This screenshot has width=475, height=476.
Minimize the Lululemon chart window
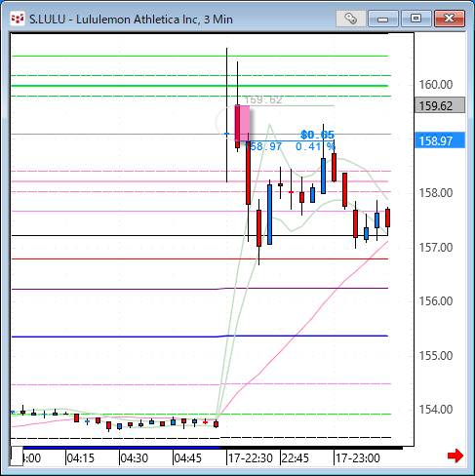pos(383,19)
